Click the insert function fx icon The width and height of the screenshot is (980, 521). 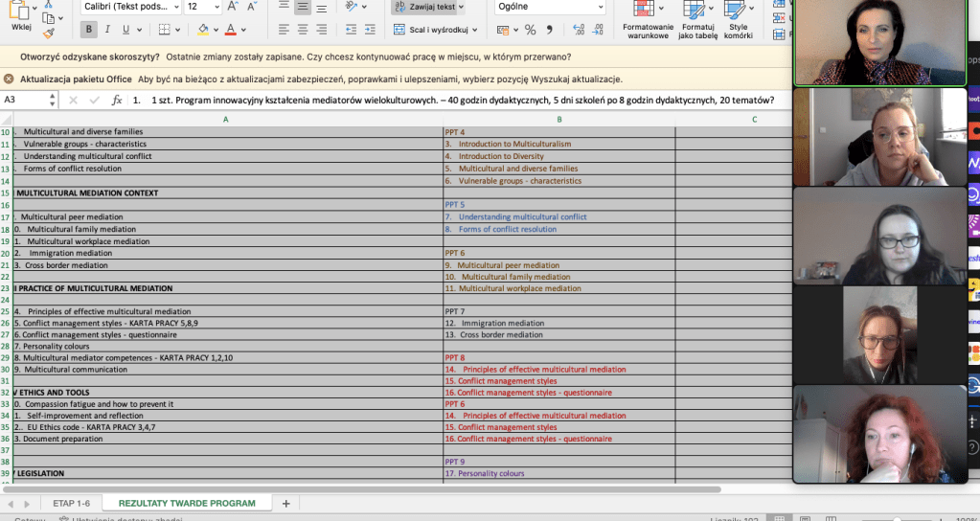(x=117, y=100)
